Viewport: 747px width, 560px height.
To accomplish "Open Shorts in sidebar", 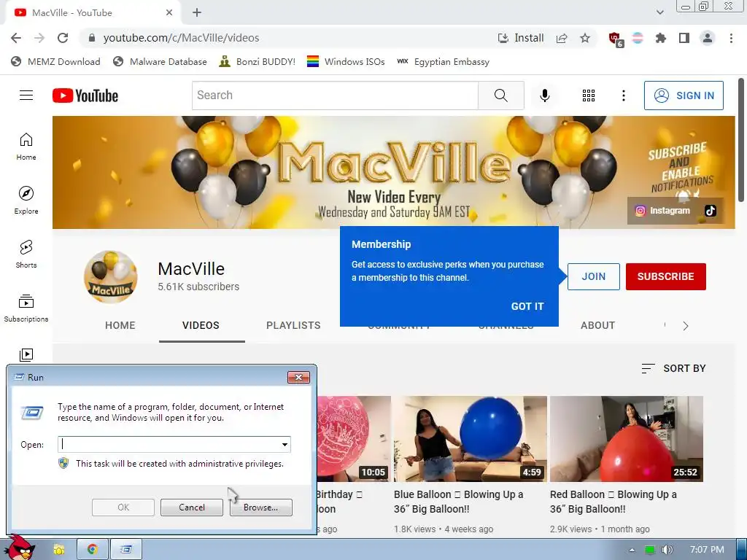I will click(x=26, y=254).
